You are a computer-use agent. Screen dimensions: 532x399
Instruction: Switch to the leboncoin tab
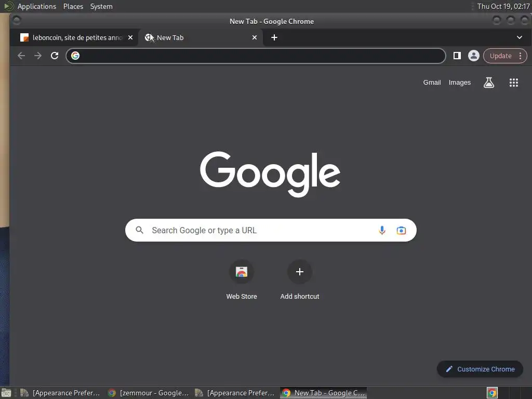74,37
